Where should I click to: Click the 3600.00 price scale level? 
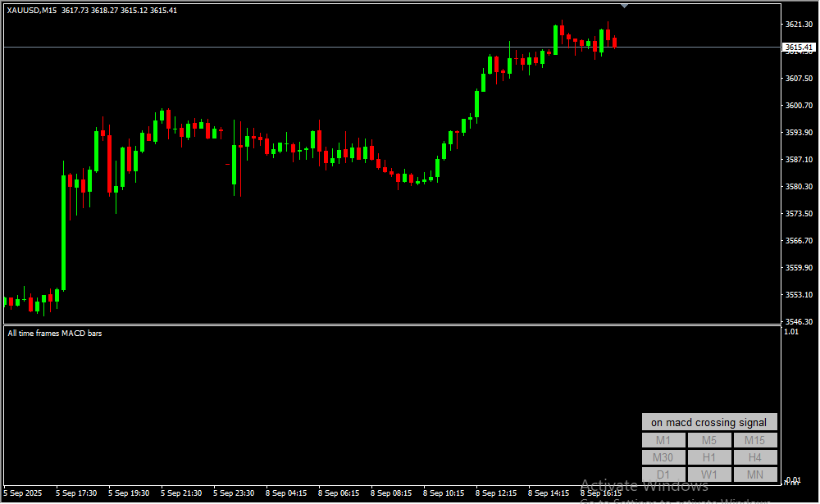[799, 106]
